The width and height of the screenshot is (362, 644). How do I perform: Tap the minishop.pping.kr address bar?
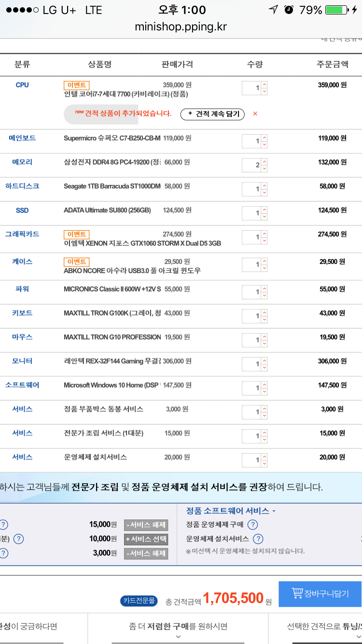pos(181,27)
